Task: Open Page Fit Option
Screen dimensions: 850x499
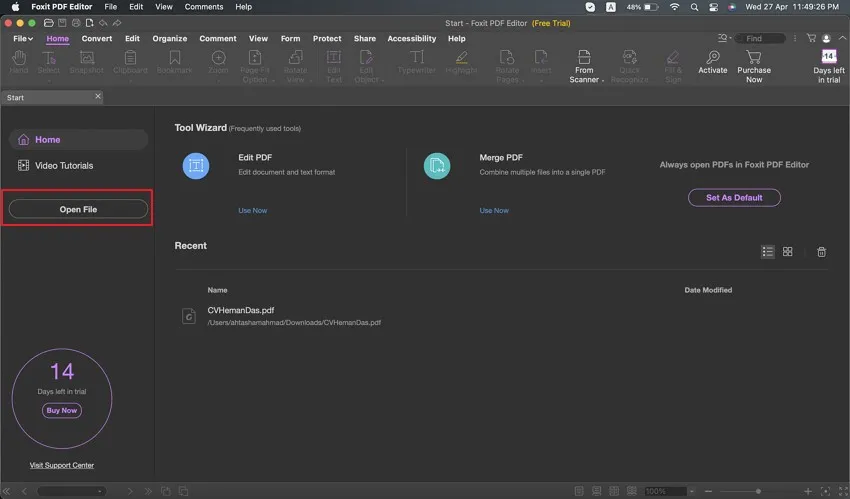Action: tap(255, 66)
